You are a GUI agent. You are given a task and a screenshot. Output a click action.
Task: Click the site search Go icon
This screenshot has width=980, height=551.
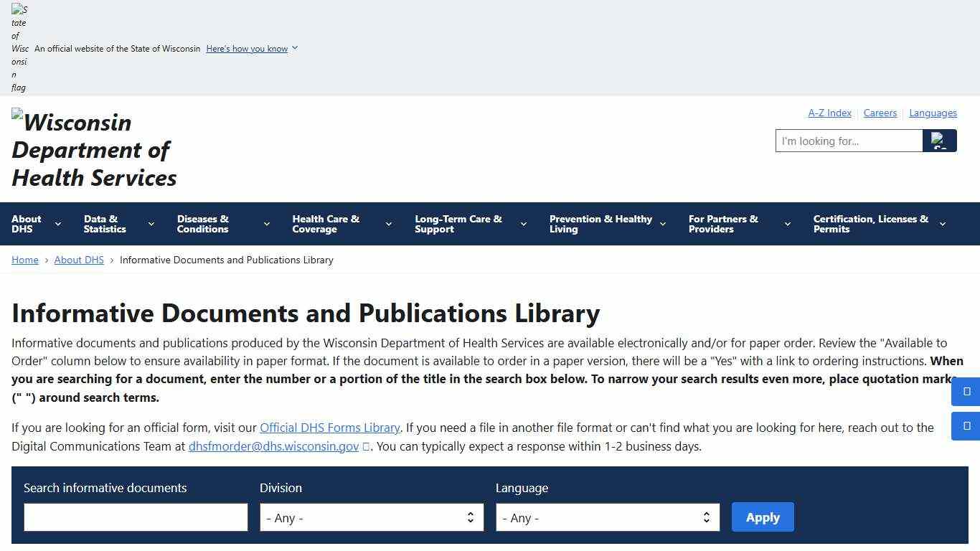940,141
